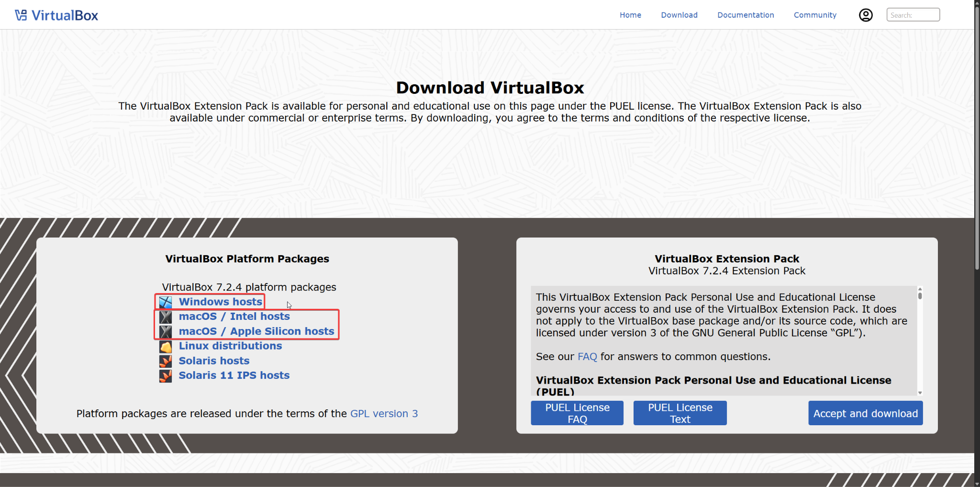The image size is (980, 487).
Task: Click the FAQ link in license text
Action: click(587, 356)
